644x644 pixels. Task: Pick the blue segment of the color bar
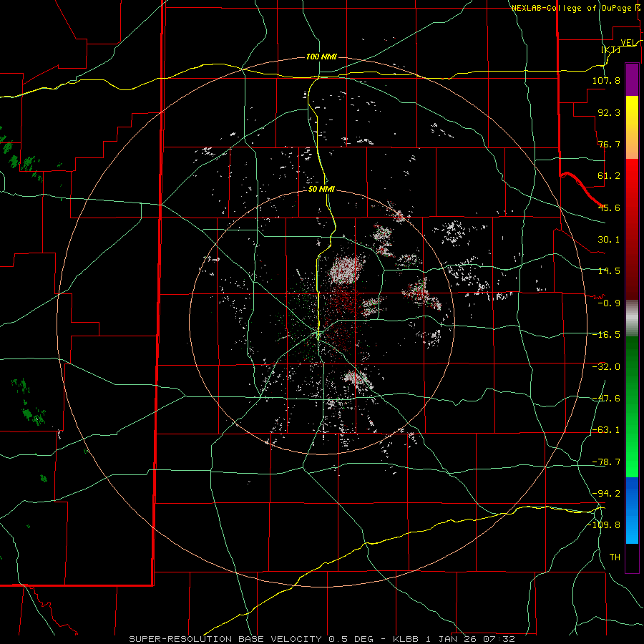point(632,510)
